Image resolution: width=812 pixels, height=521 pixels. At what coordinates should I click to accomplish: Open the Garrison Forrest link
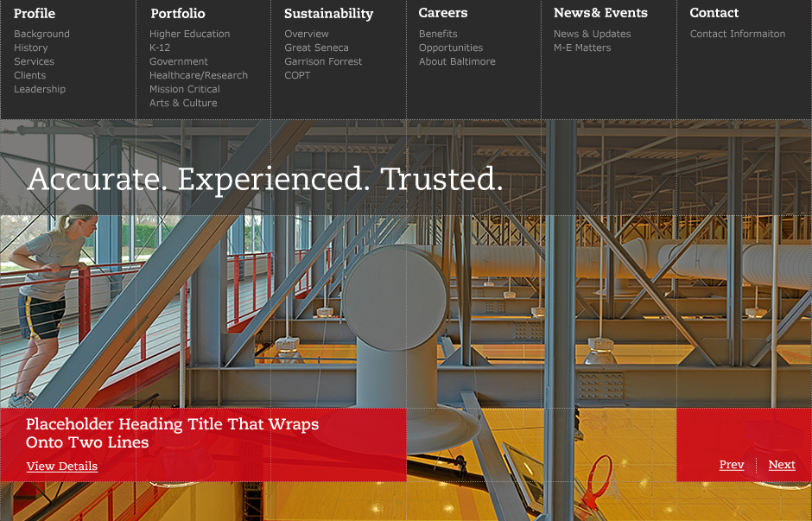coord(323,61)
